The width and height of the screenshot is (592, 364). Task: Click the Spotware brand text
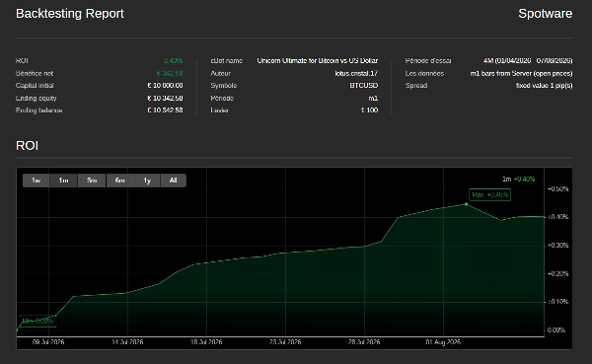point(546,14)
